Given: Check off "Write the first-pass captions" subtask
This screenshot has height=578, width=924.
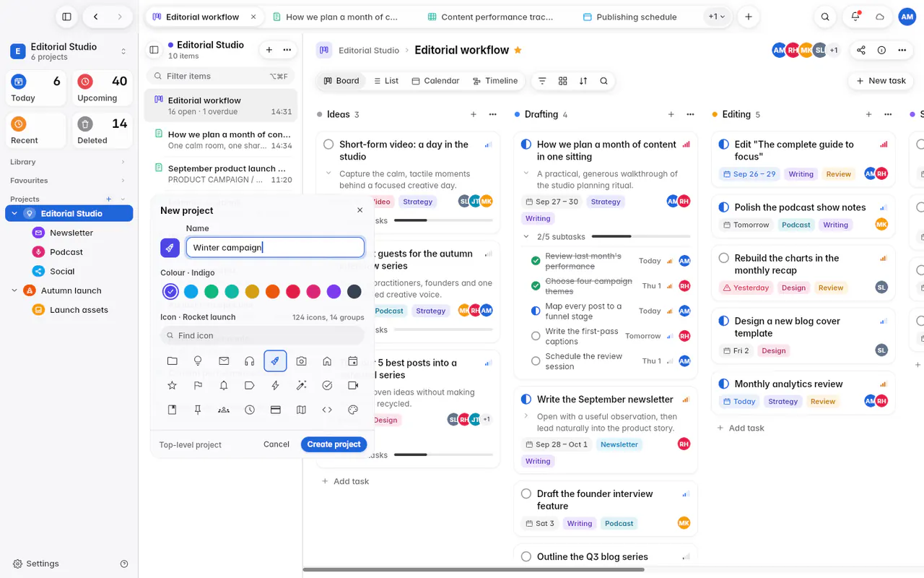Looking at the screenshot, I should 536,336.
